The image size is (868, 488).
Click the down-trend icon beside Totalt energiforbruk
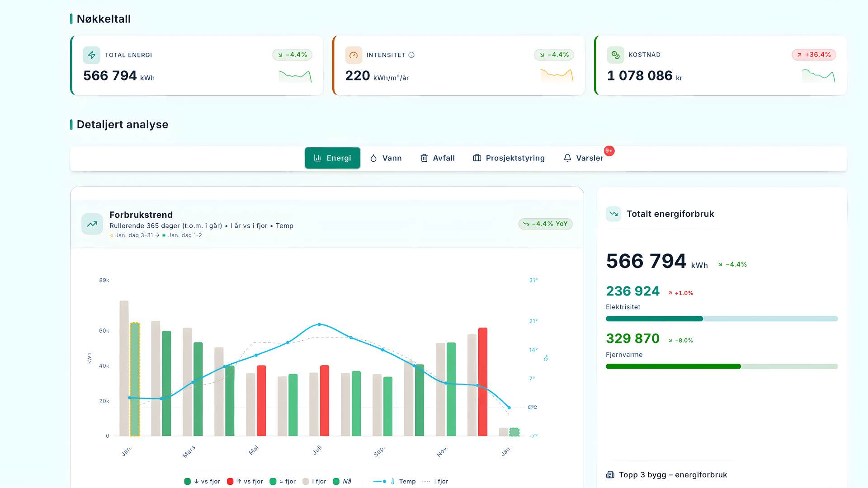coord(613,214)
